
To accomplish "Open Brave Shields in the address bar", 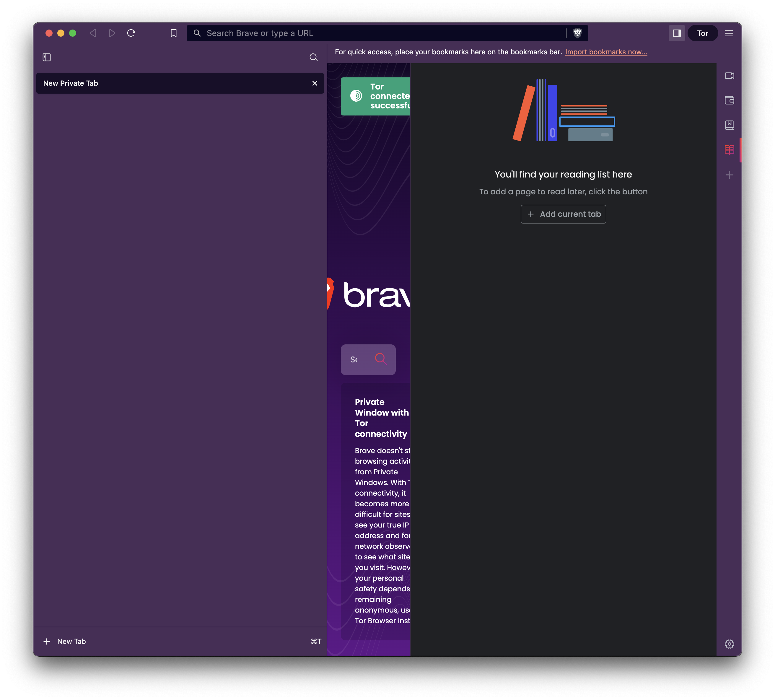I will 577,33.
